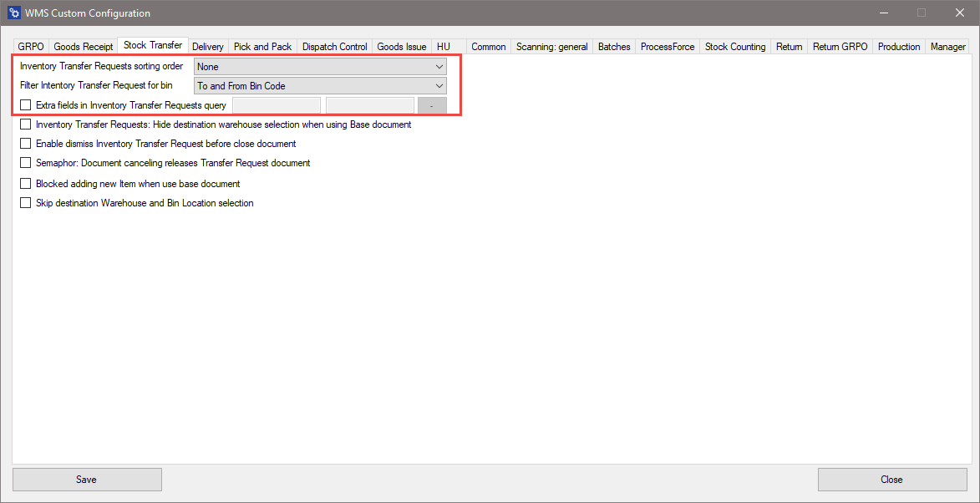Open the sorting order dropdown showing None
The image size is (980, 503).
[320, 66]
